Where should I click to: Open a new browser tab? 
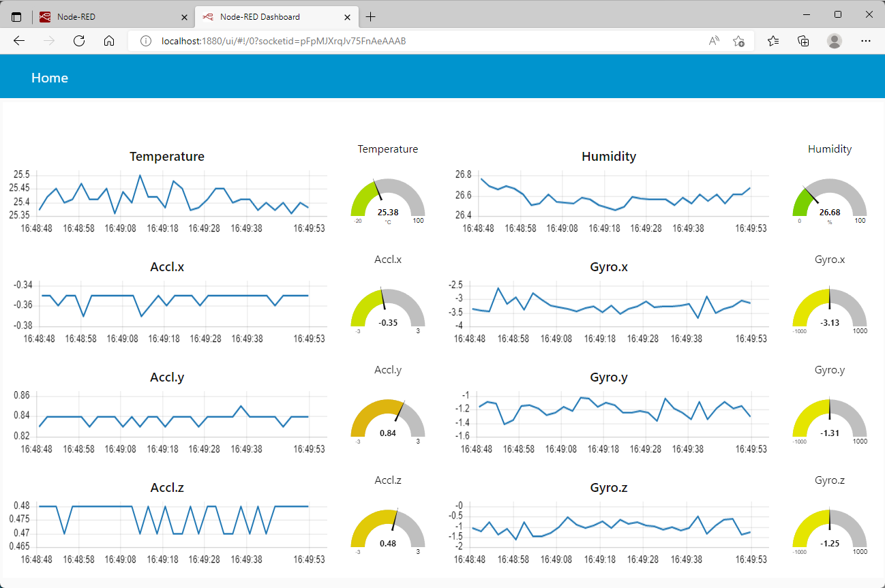click(x=370, y=16)
